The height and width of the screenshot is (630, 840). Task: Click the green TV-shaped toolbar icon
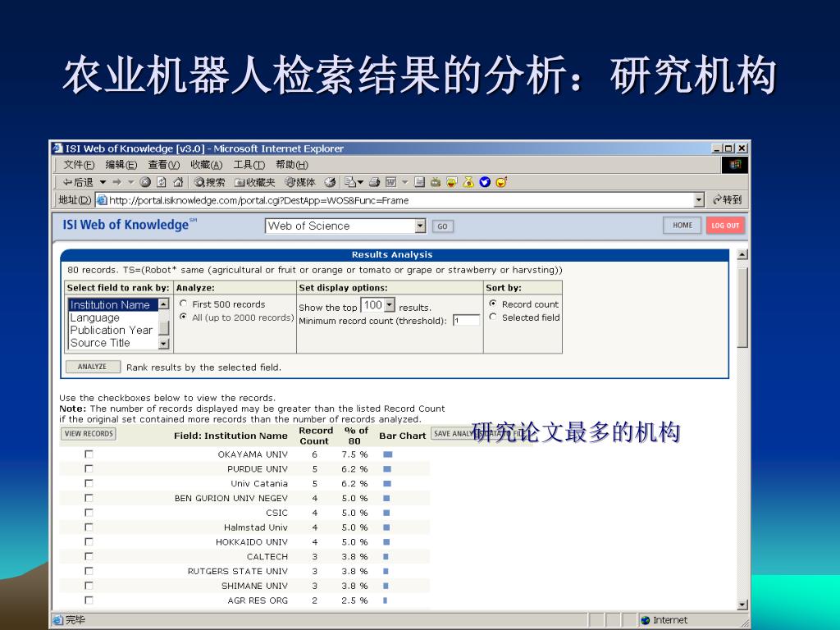click(x=436, y=182)
